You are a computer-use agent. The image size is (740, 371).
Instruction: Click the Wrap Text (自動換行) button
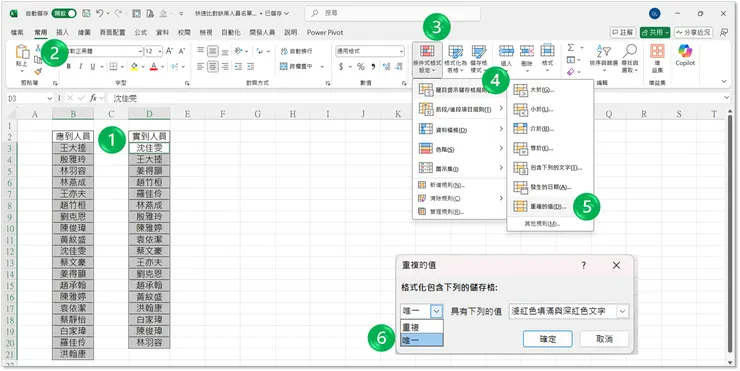pos(296,51)
